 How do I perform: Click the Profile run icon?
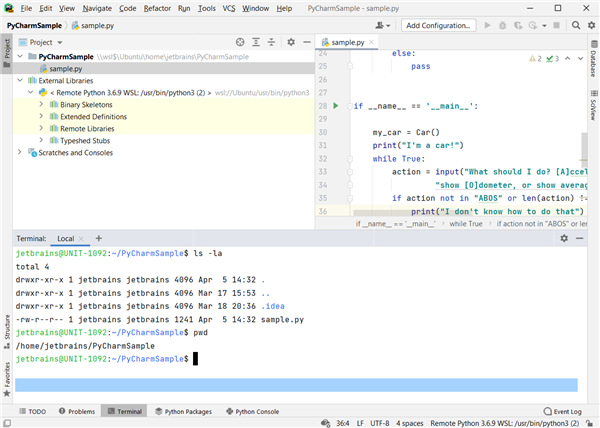533,25
